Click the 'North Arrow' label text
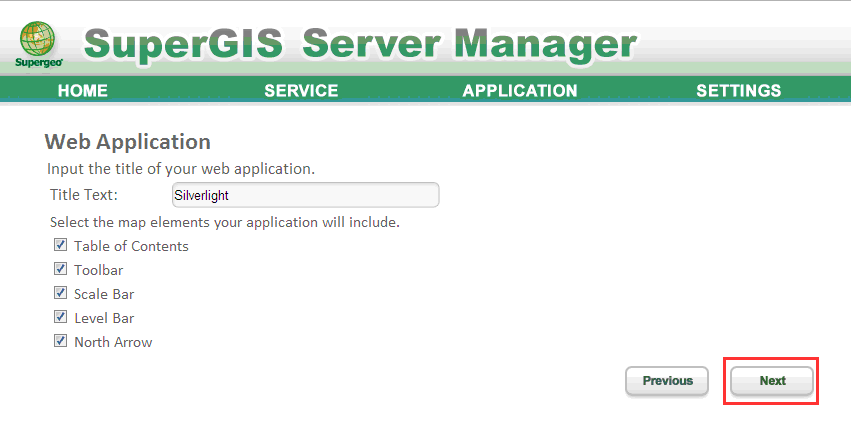This screenshot has width=851, height=425. coord(113,342)
